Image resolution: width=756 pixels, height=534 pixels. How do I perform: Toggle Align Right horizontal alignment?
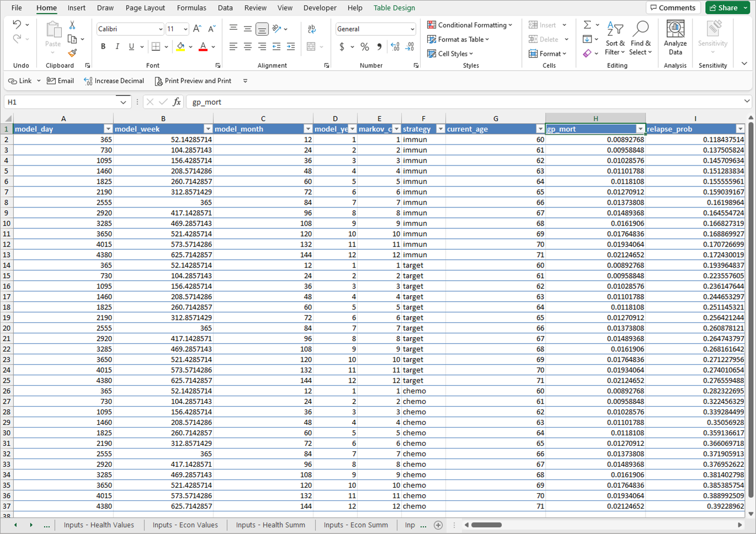tap(262, 47)
